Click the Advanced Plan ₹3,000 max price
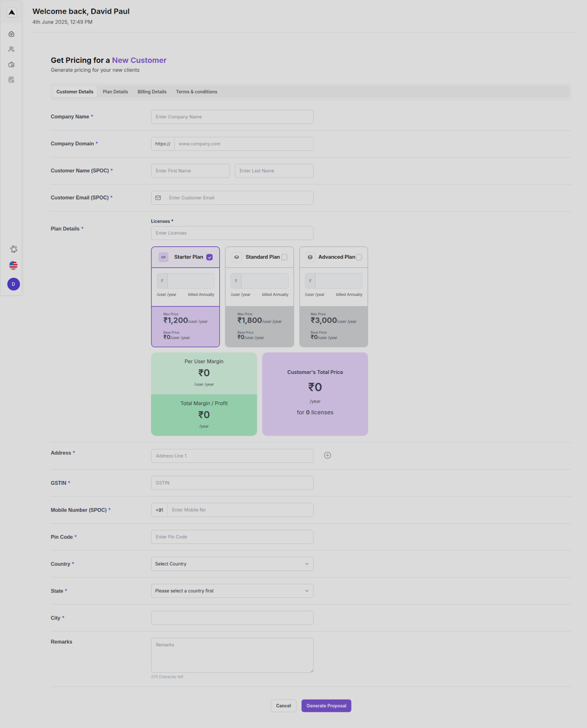Image resolution: width=587 pixels, height=728 pixels. 324,320
